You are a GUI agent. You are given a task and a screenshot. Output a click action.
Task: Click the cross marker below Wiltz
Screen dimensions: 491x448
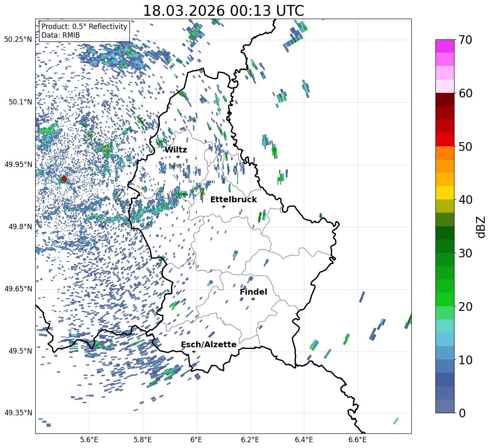click(x=178, y=157)
